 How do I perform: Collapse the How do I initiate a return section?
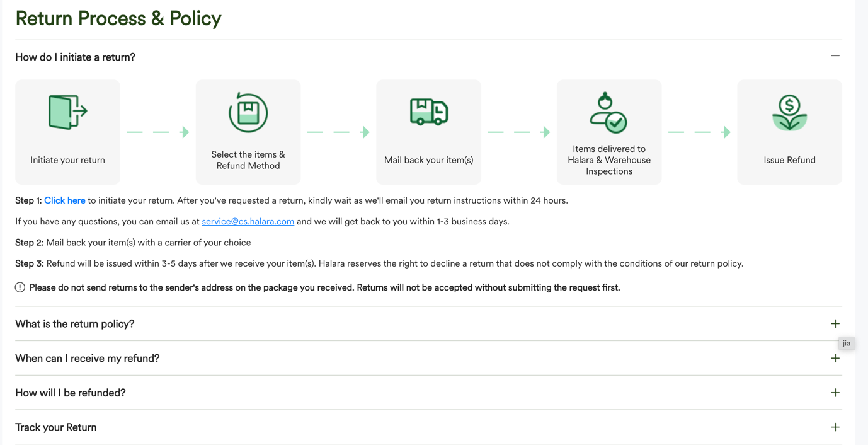pyautogui.click(x=835, y=56)
